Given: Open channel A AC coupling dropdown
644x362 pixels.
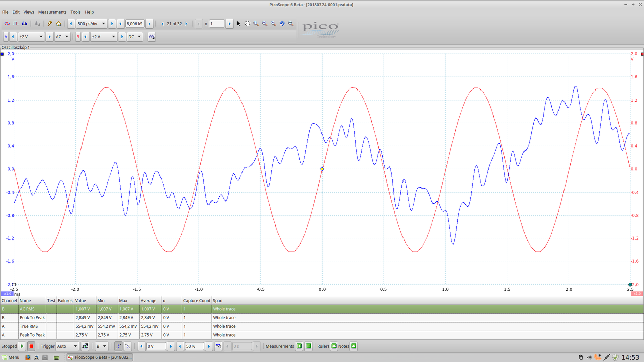Looking at the screenshot, I should click(x=62, y=37).
